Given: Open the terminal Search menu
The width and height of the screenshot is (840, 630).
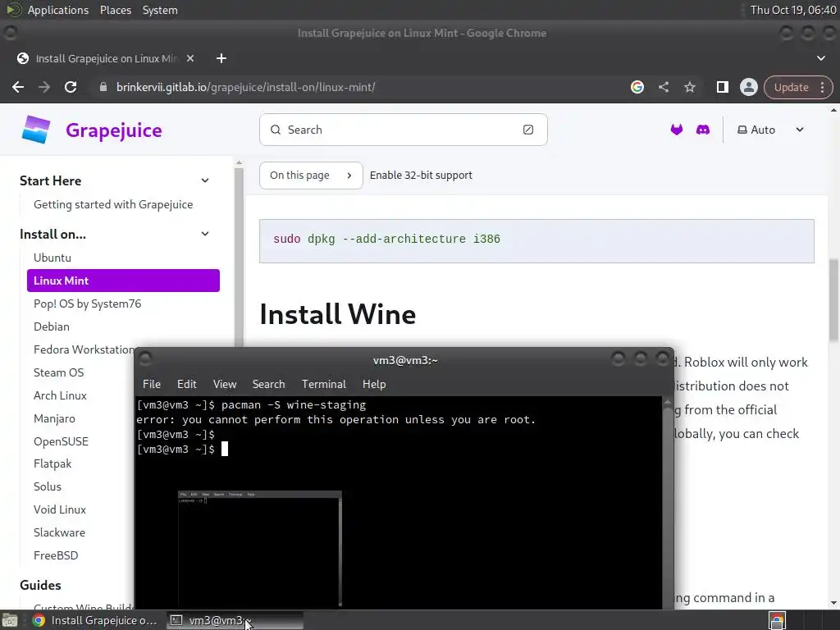Looking at the screenshot, I should click(x=268, y=384).
